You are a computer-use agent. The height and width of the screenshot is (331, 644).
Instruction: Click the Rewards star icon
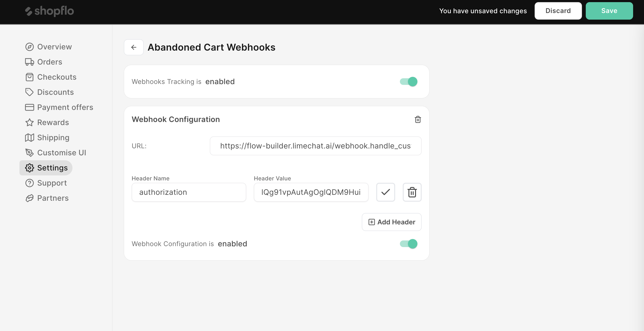[30, 122]
